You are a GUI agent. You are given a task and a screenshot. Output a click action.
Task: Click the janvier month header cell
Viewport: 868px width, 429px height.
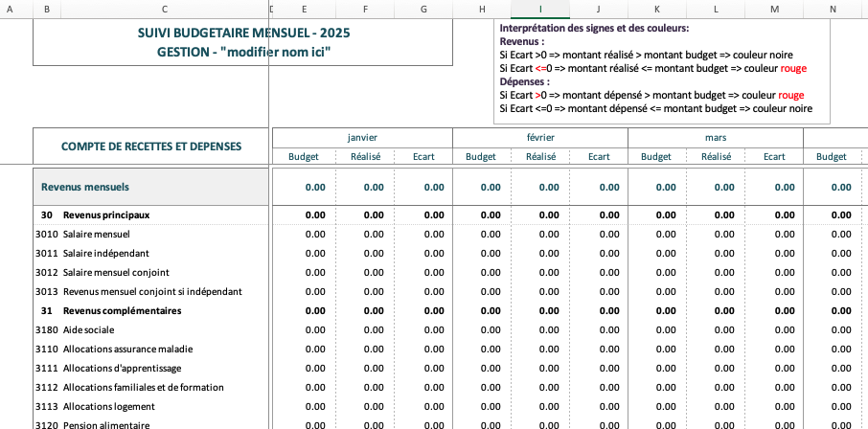[x=362, y=137]
